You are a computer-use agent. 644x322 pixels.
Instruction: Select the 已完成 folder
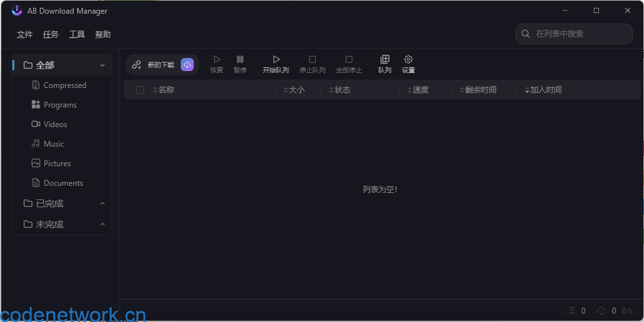pyautogui.click(x=62, y=203)
